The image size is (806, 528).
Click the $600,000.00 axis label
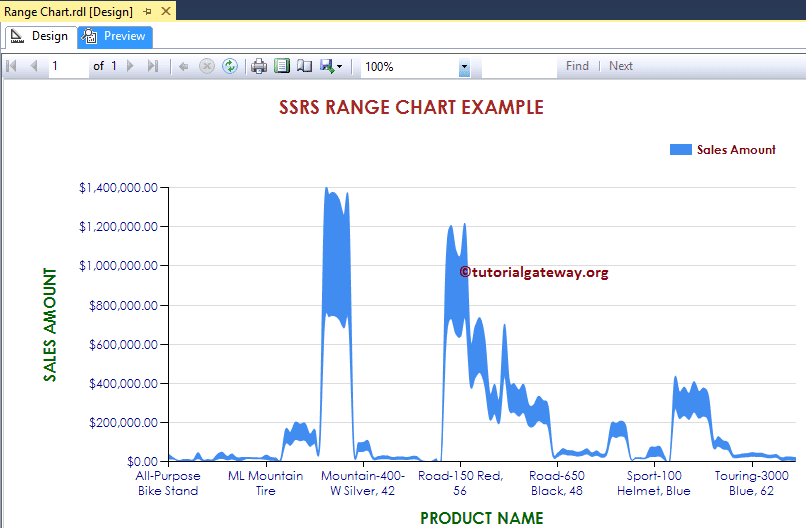[123, 344]
